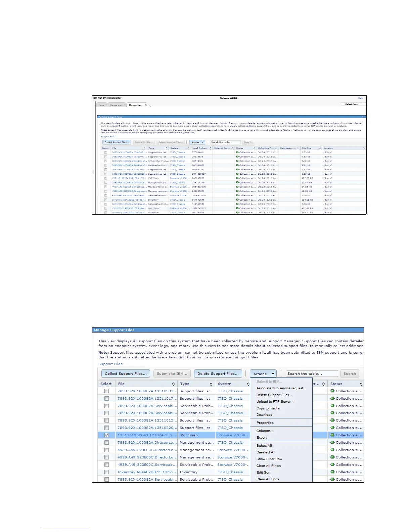Click File Size sort arrow in upper screenshot
Screen dimensions: 411x532
click(320, 148)
